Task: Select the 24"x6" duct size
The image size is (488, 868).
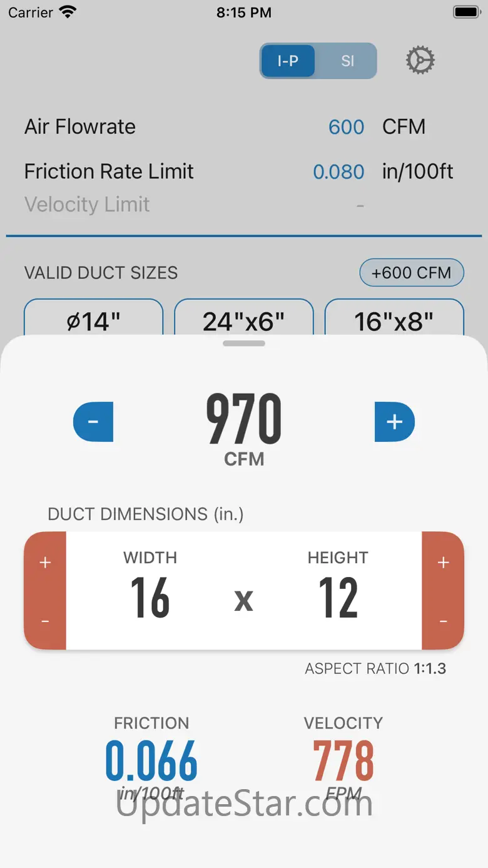Action: (x=243, y=320)
